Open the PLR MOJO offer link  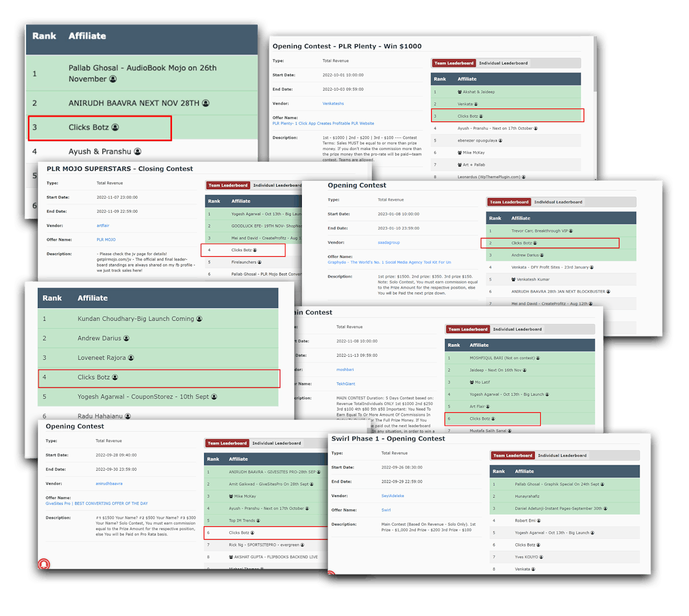coord(105,240)
